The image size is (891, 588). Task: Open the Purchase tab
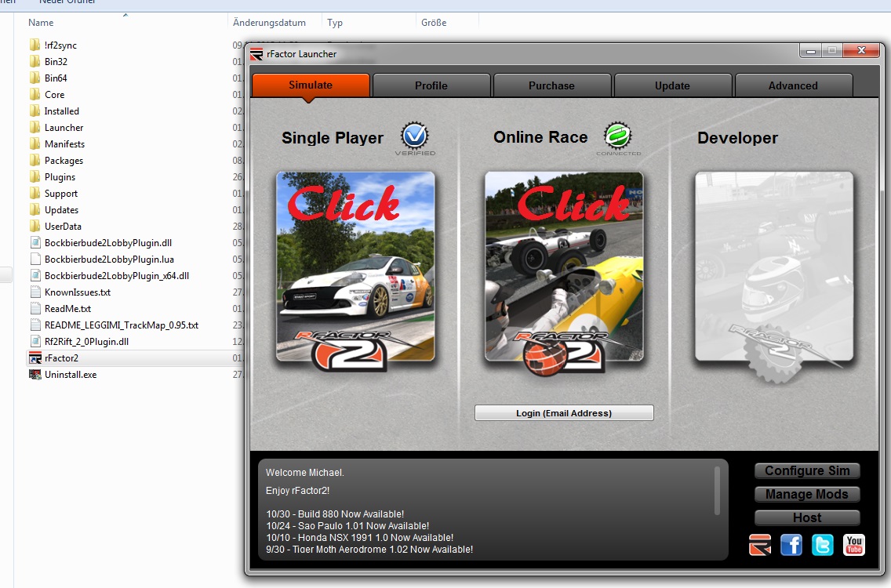551,85
